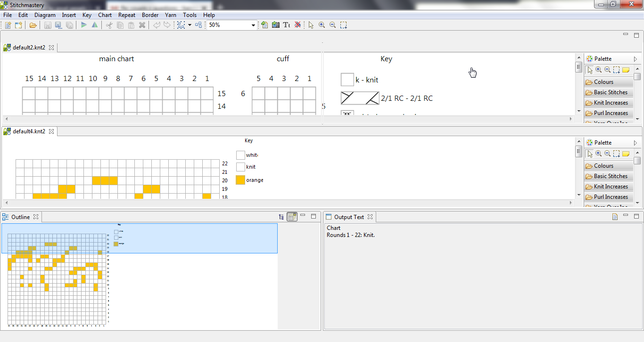Viewport: 644px width, 342px height.
Task: Click the Open folder icon in toolbar
Action: coord(33,25)
